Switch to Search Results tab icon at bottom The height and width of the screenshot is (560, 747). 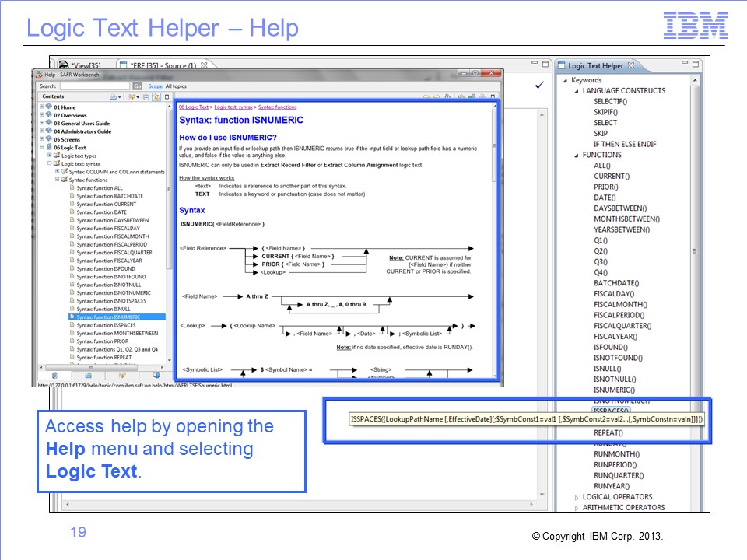point(122,375)
